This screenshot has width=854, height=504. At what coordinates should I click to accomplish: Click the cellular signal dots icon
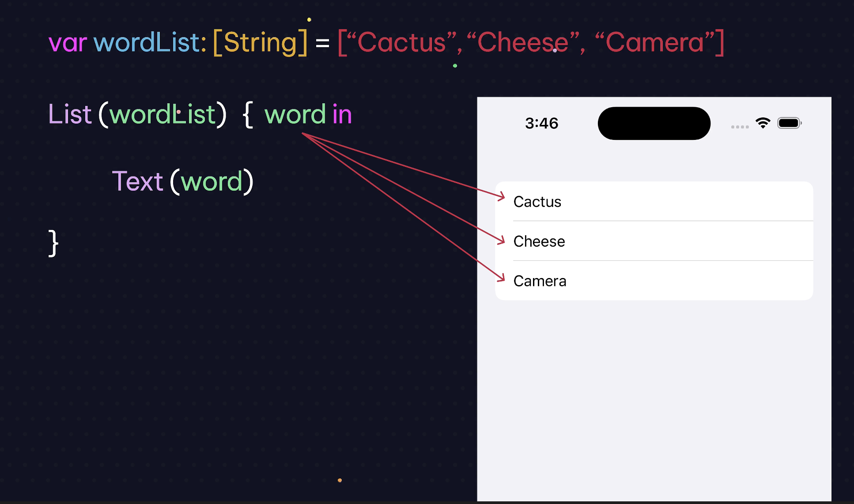click(740, 127)
